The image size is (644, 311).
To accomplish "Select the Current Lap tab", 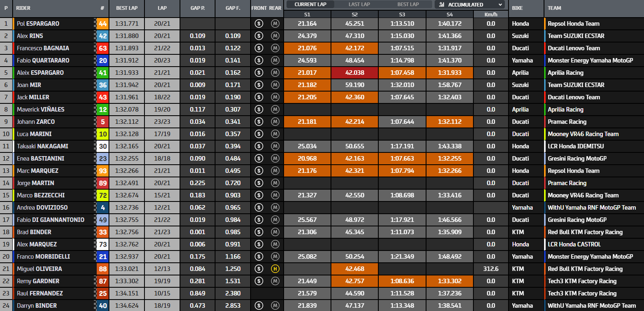I will pyautogui.click(x=310, y=4).
